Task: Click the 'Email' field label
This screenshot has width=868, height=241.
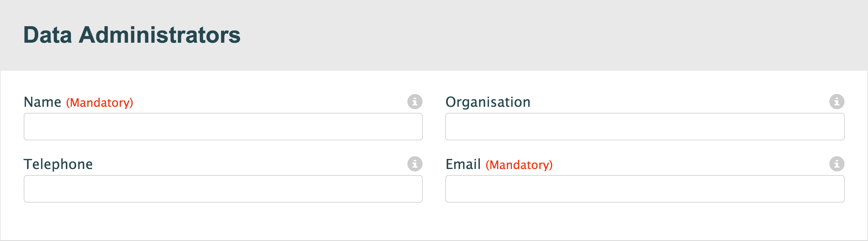Action: pos(463,164)
